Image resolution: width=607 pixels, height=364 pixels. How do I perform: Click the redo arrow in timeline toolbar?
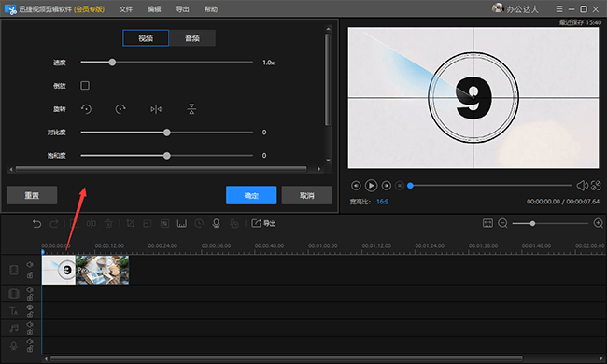tap(54, 224)
